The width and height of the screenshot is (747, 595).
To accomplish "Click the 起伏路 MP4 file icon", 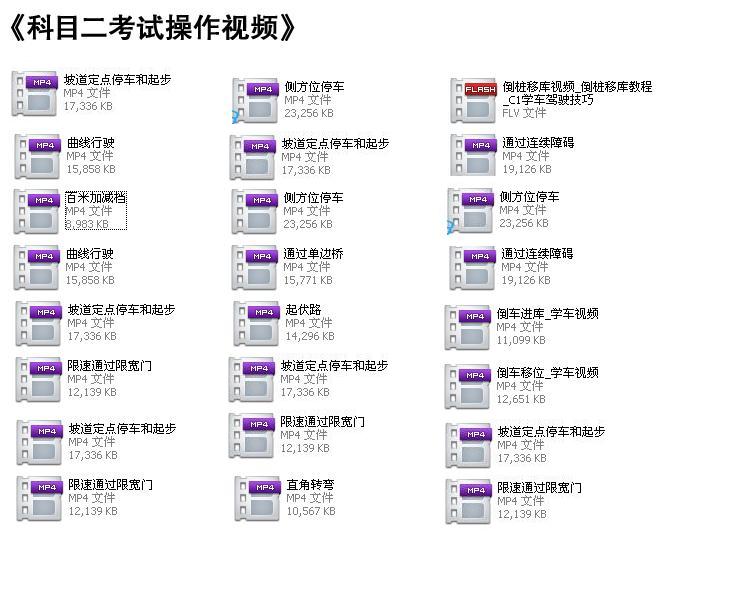I will pos(257,324).
